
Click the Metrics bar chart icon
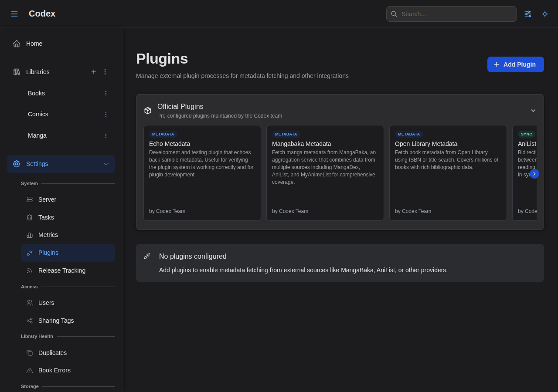(30, 235)
